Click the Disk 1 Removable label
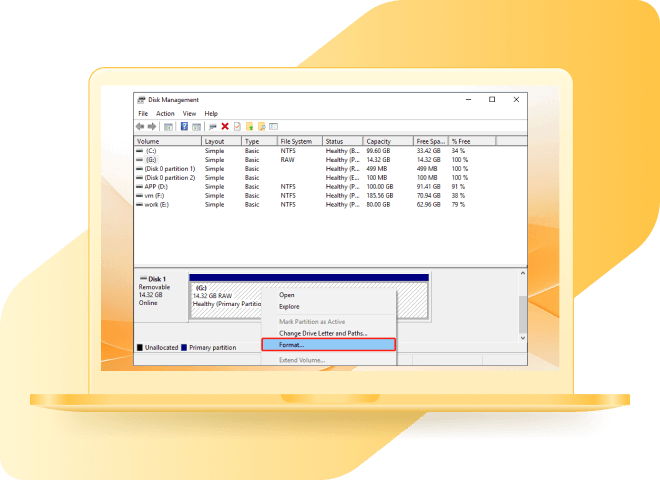Screen dimensions: 660x480 161,295
